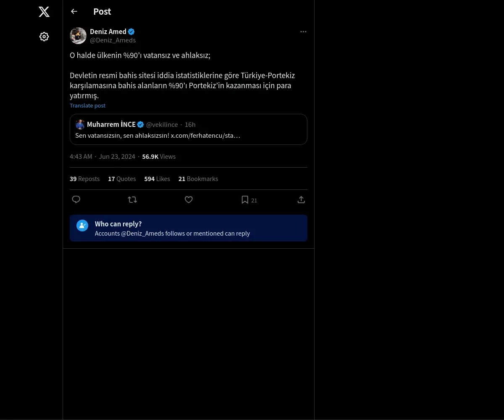Click the reply speech bubble icon
The height and width of the screenshot is (420, 504).
[76, 199]
